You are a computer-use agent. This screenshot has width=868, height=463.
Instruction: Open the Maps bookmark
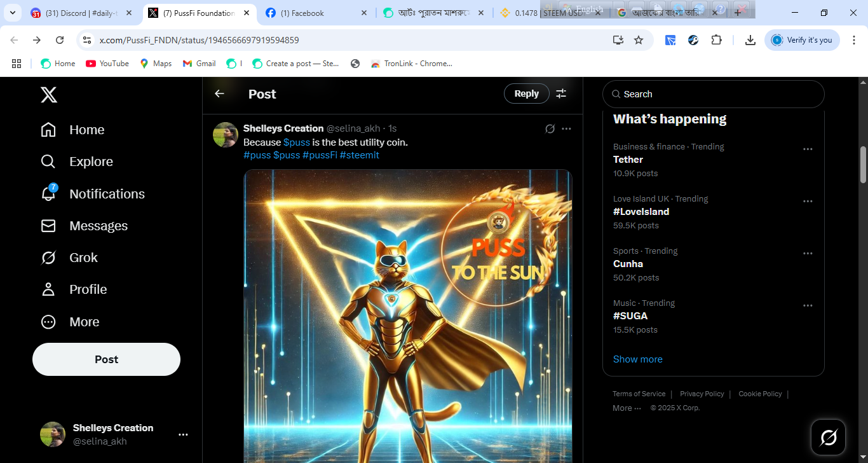(x=156, y=64)
